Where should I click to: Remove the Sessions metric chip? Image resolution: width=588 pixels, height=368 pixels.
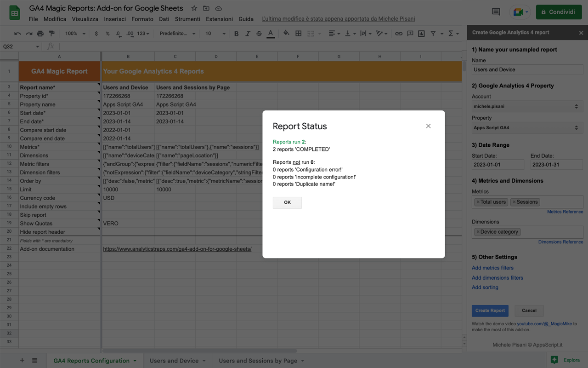(x=515, y=201)
